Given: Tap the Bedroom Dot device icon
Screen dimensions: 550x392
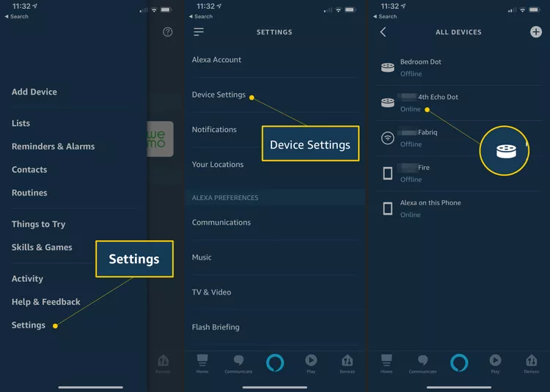Looking at the screenshot, I should (388, 67).
